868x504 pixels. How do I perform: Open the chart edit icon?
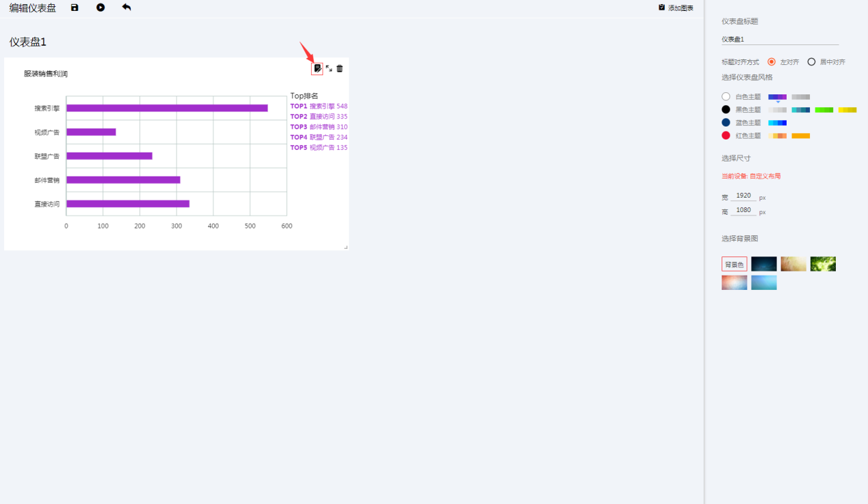tap(317, 68)
